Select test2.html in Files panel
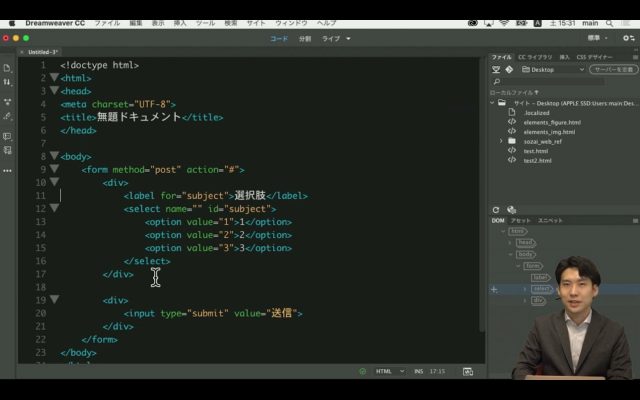The height and width of the screenshot is (400, 640). click(538, 160)
